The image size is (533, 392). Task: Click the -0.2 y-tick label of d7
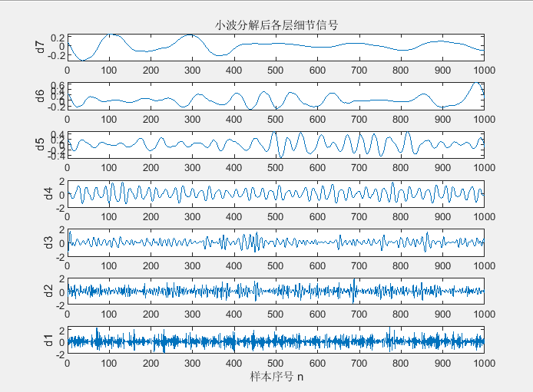(x=56, y=55)
